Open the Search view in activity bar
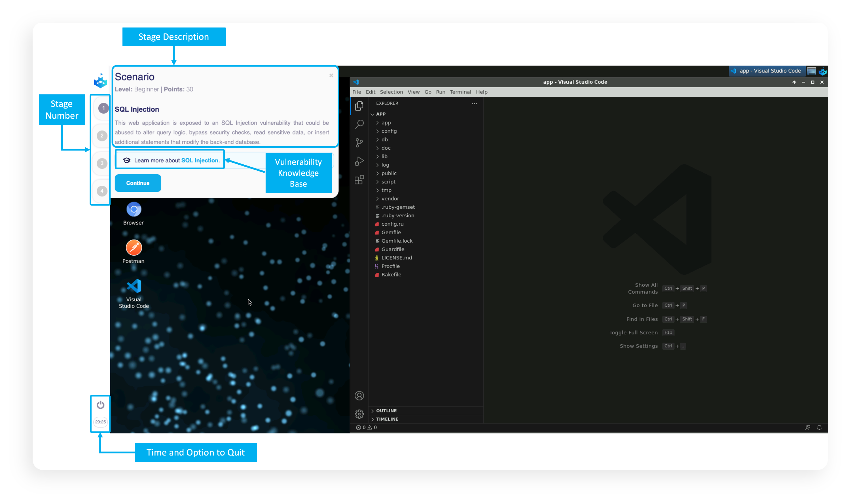Viewport: 851px width, 504px height. 359,124
